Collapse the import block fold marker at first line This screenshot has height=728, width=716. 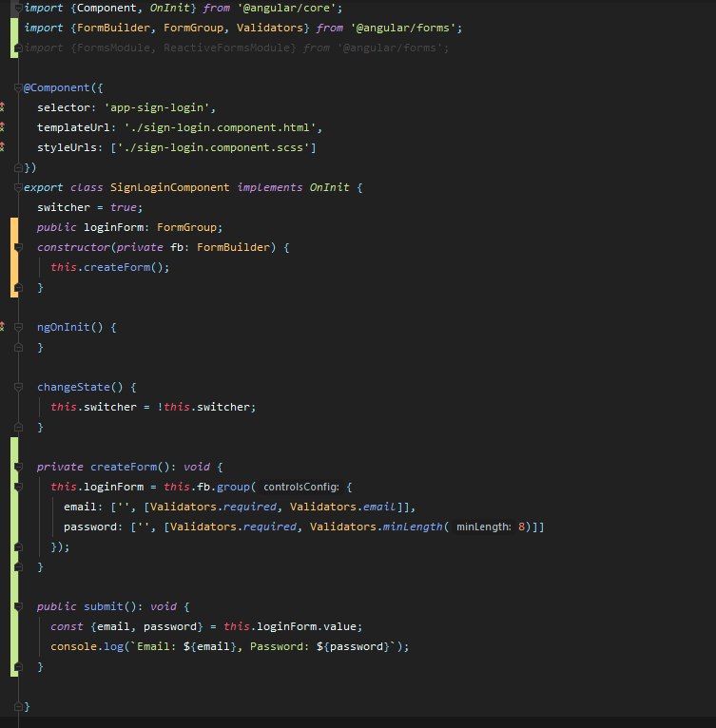(19, 8)
